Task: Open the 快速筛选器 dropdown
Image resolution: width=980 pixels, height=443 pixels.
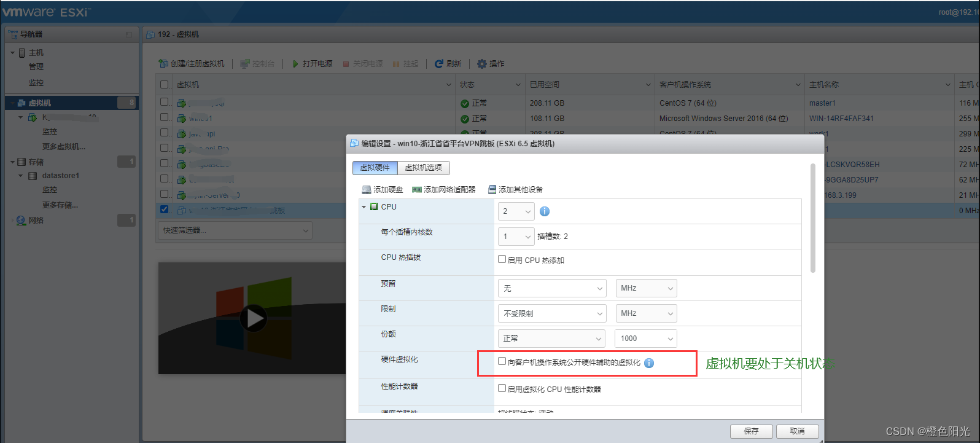Action: 235,230
